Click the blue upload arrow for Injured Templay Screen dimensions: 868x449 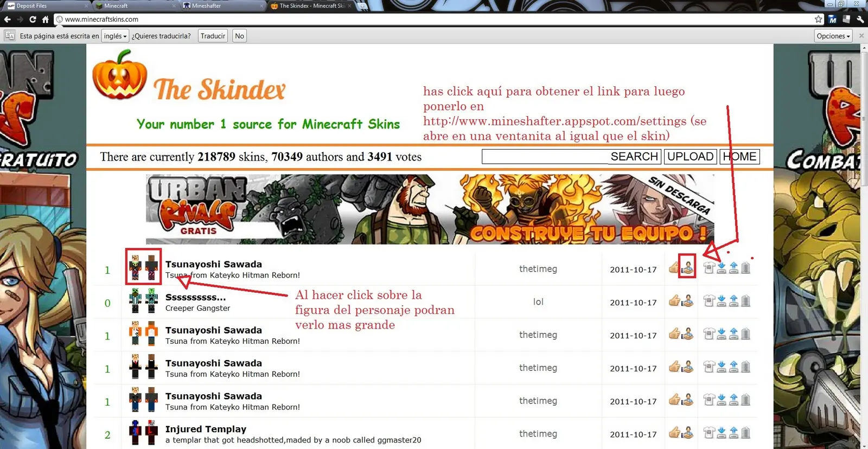[733, 433]
